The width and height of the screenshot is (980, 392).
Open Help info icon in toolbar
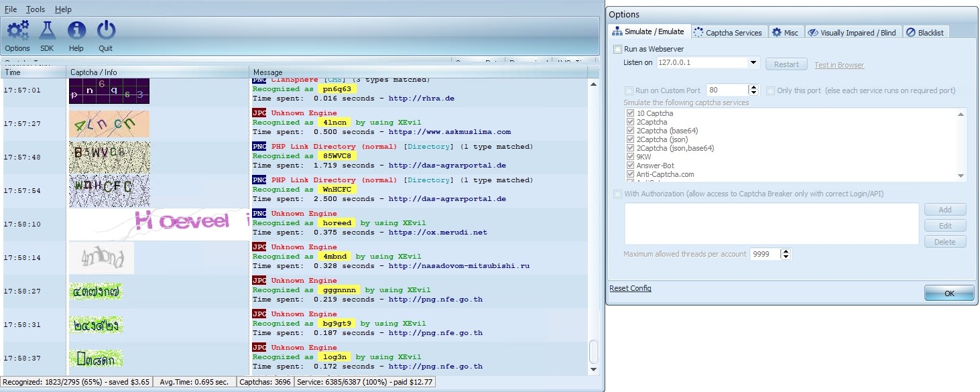point(76,31)
